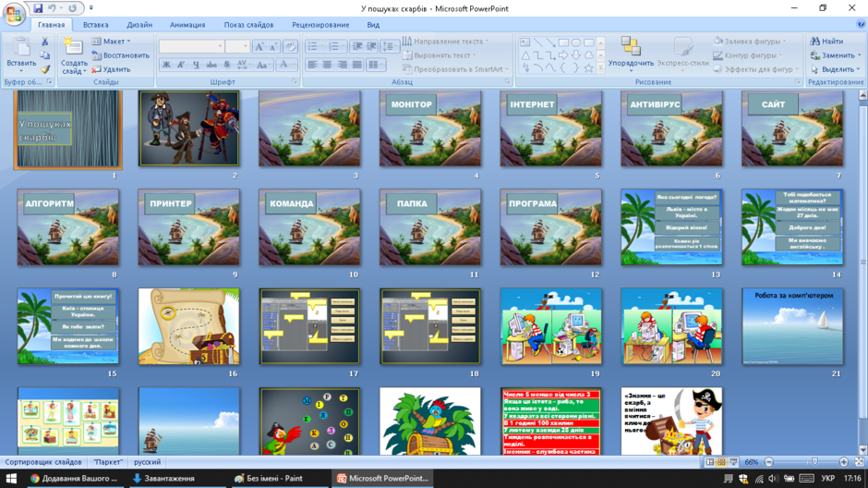This screenshot has width=868, height=488.
Task: Toggle bold formatting
Action: [166, 65]
